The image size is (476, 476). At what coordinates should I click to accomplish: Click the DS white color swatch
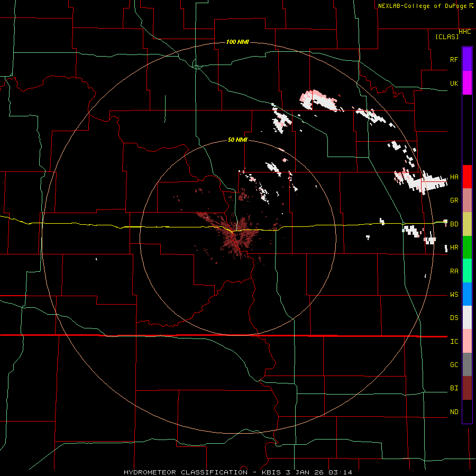pyautogui.click(x=467, y=317)
